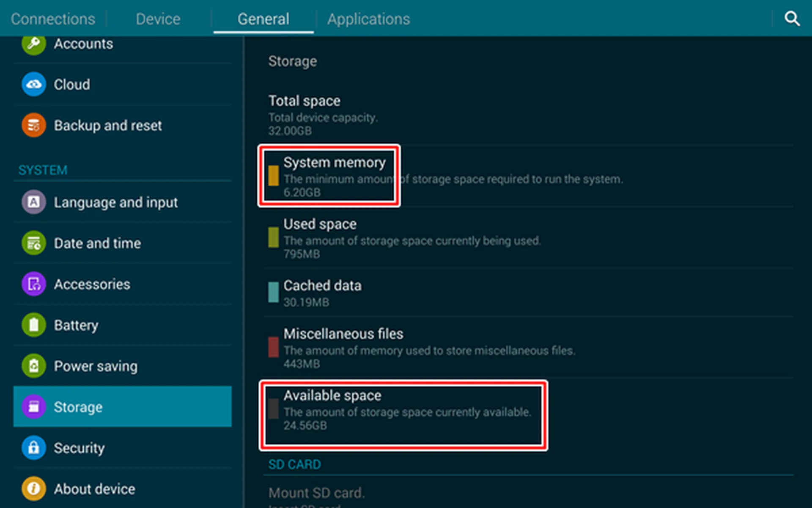
Task: Select the Date and time clock icon
Action: (x=33, y=243)
